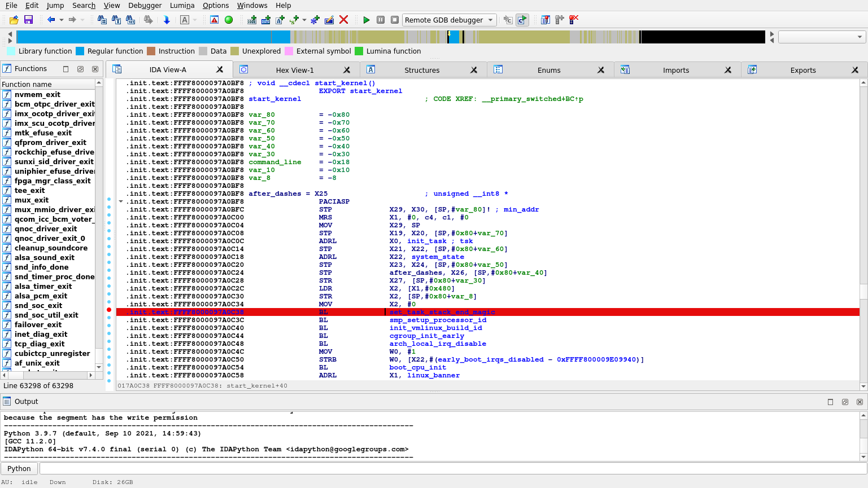Create data at current address

265,20
